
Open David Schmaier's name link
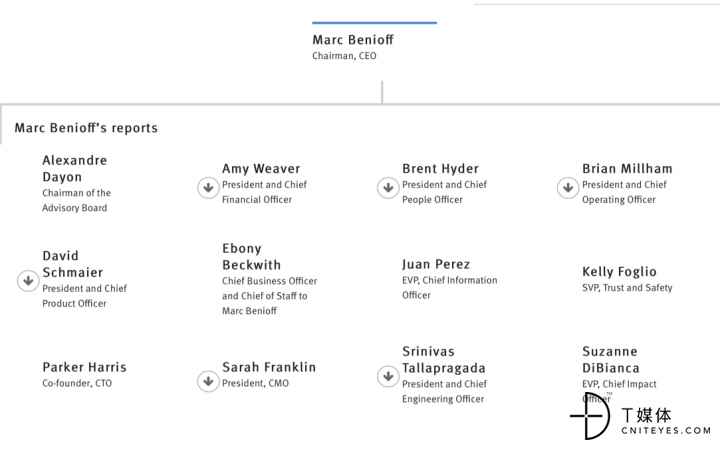coord(73,264)
